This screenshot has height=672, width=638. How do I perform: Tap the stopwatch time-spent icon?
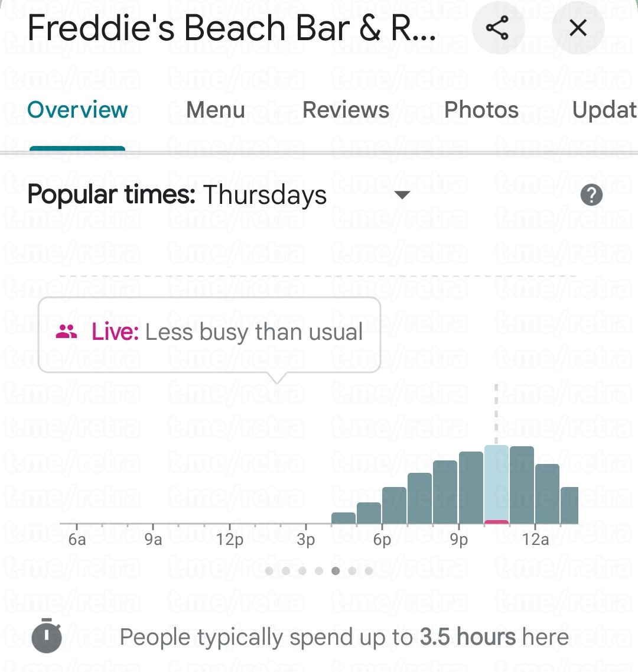47,637
